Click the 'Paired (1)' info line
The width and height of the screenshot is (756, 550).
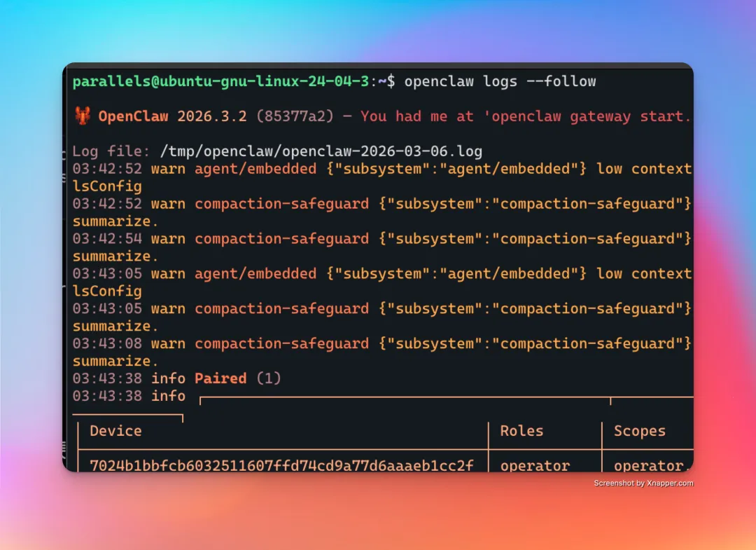pos(177,378)
